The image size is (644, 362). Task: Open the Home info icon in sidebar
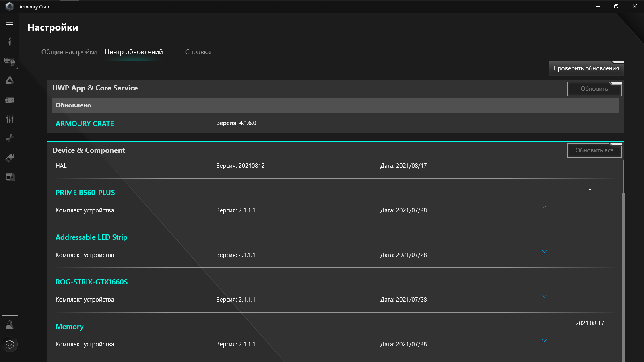click(x=10, y=42)
